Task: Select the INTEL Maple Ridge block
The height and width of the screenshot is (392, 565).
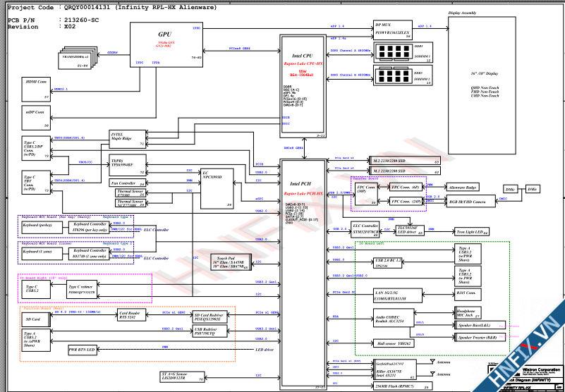Action: [x=127, y=138]
